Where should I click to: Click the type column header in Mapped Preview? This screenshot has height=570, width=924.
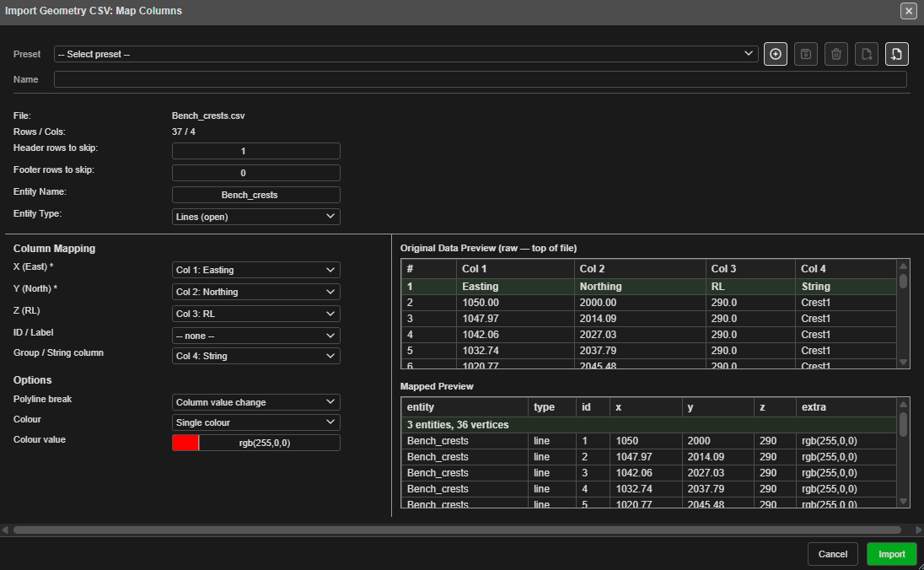552,407
